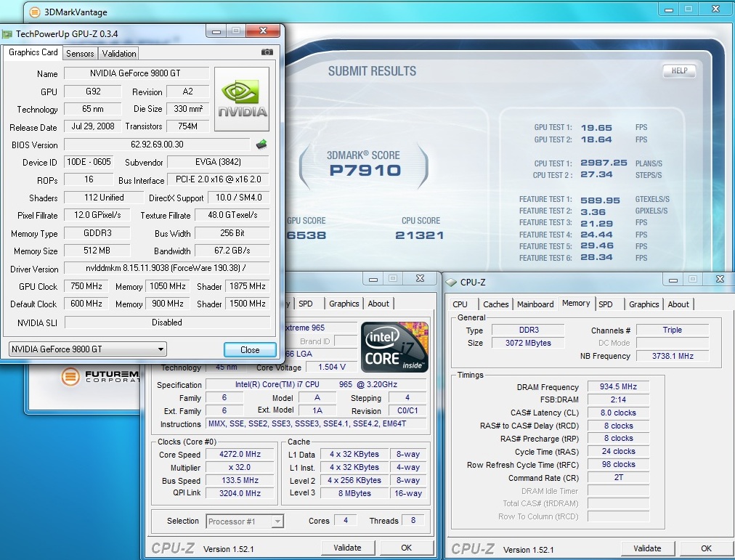Click the NB Frequency 3738.1 MHz value
The width and height of the screenshot is (735, 560).
(673, 356)
